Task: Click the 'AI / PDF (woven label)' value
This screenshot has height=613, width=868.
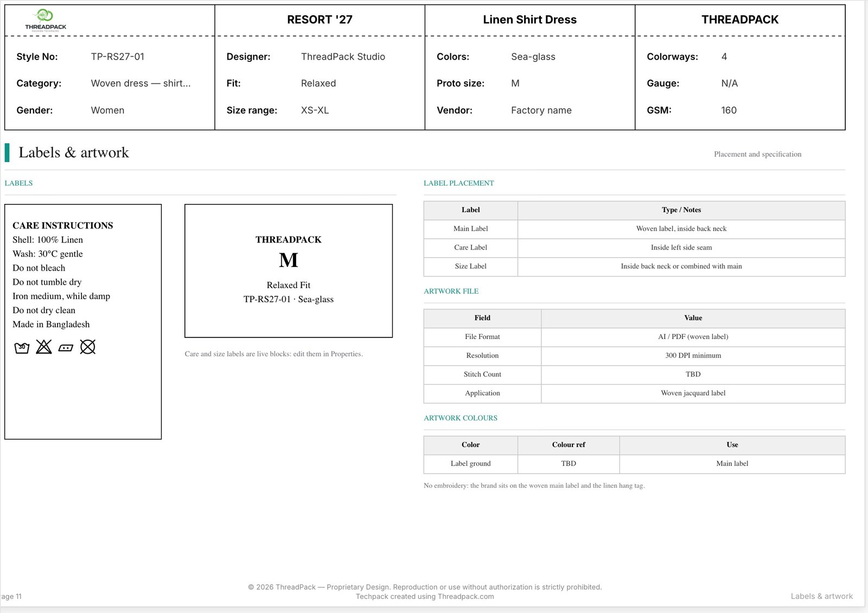Action: [x=693, y=337]
